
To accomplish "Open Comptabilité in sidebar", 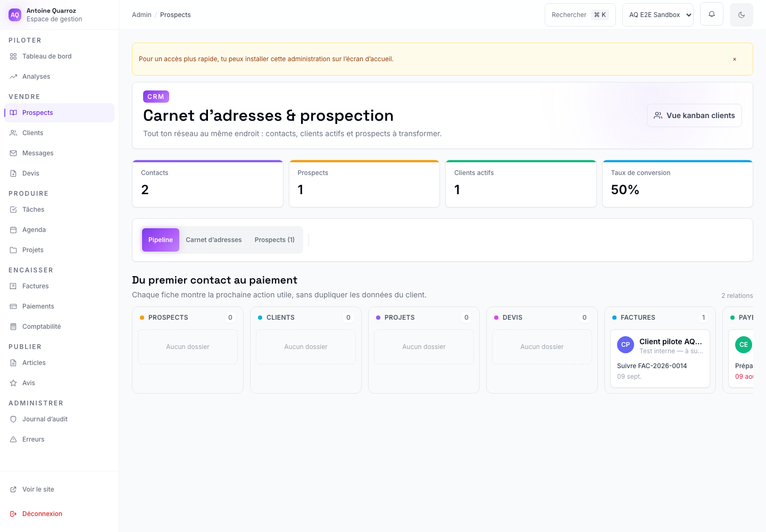I will pyautogui.click(x=59, y=327).
